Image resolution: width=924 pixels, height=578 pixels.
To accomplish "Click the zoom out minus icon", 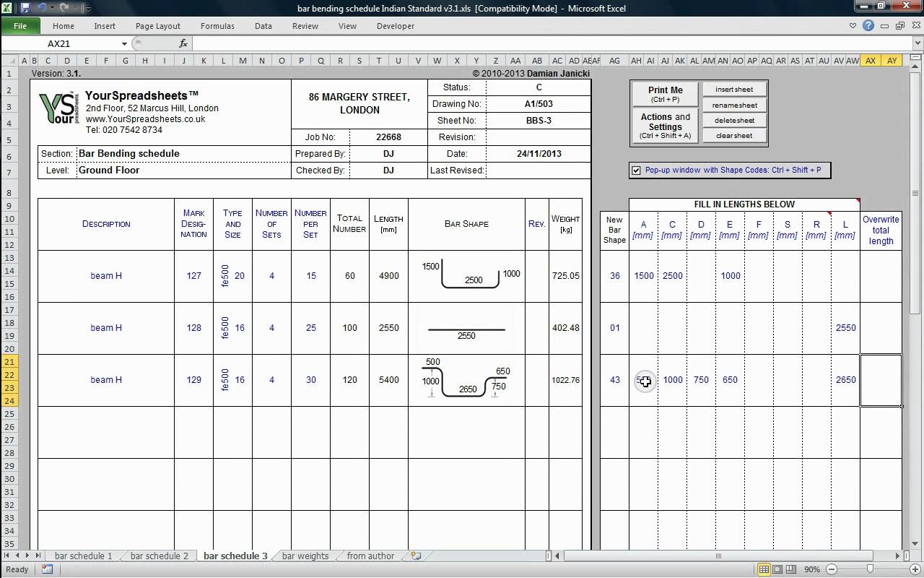I will (831, 569).
